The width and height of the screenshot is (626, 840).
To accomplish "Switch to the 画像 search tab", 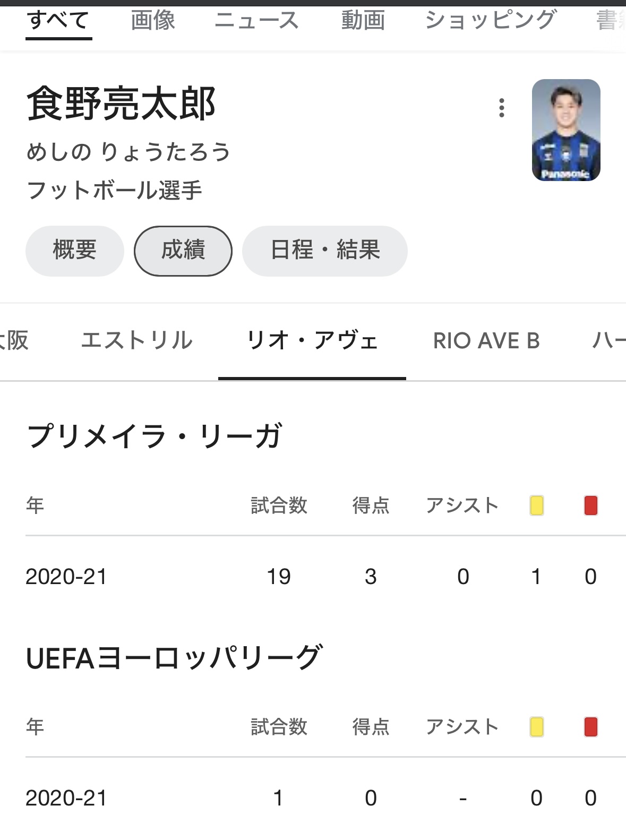I will (153, 21).
